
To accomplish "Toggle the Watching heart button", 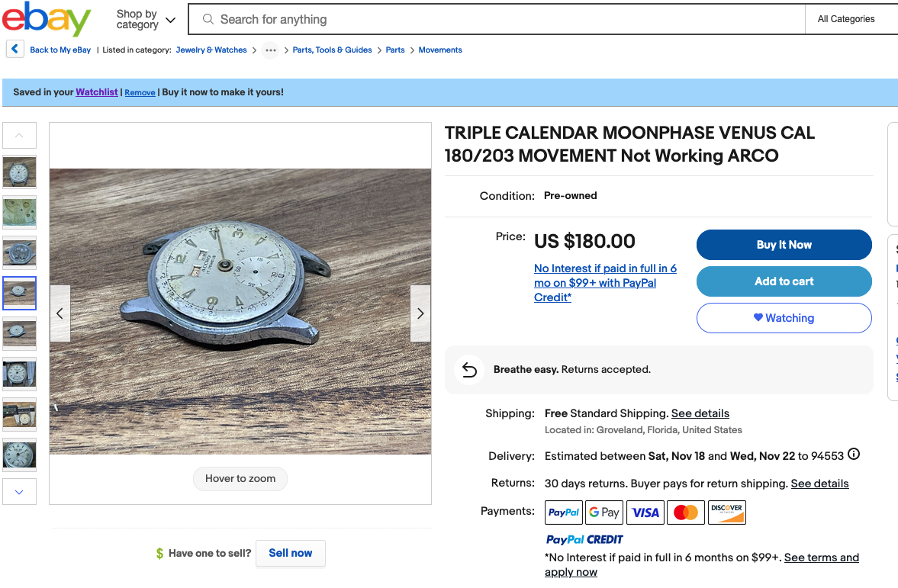I will (x=784, y=318).
